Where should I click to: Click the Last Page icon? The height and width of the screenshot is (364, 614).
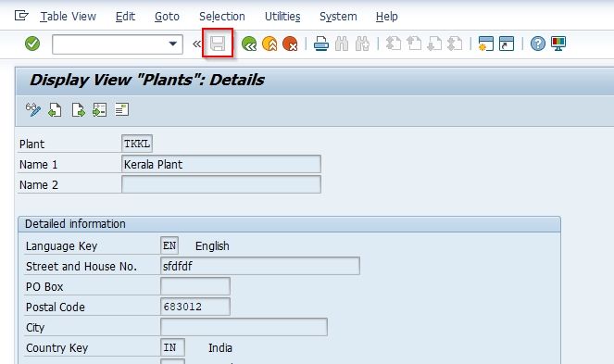455,44
